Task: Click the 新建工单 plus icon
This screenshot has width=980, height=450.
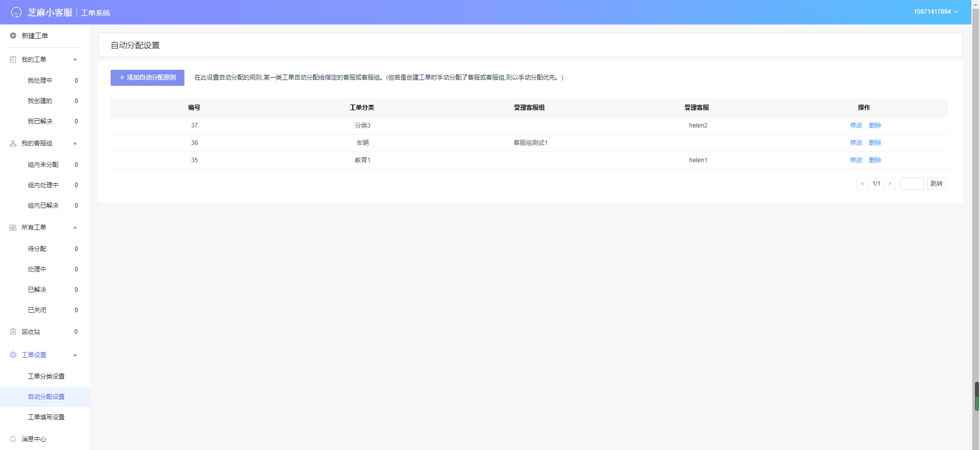Action: pyautogui.click(x=13, y=36)
